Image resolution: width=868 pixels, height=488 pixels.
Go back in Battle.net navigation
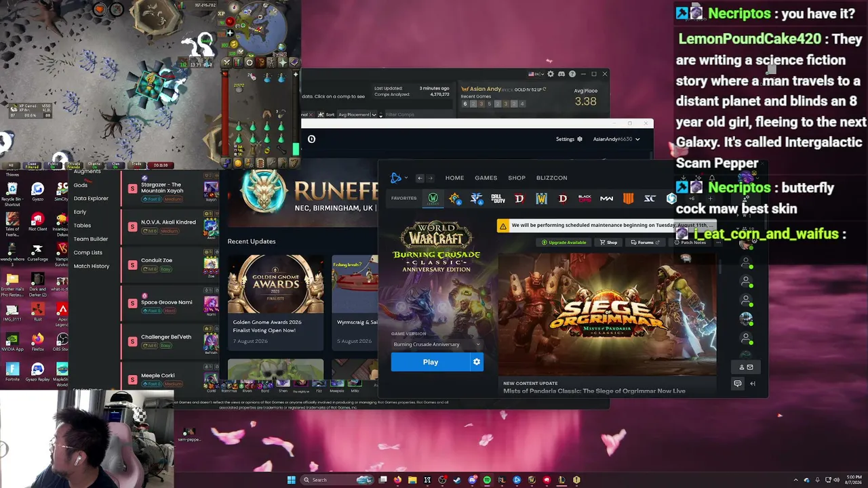420,178
